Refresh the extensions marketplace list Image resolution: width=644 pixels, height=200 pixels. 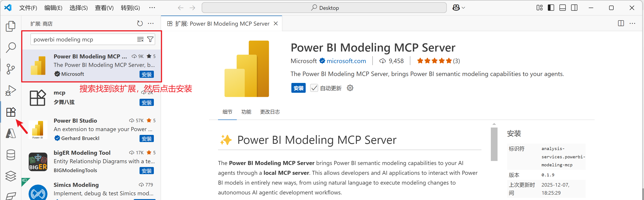(x=140, y=24)
